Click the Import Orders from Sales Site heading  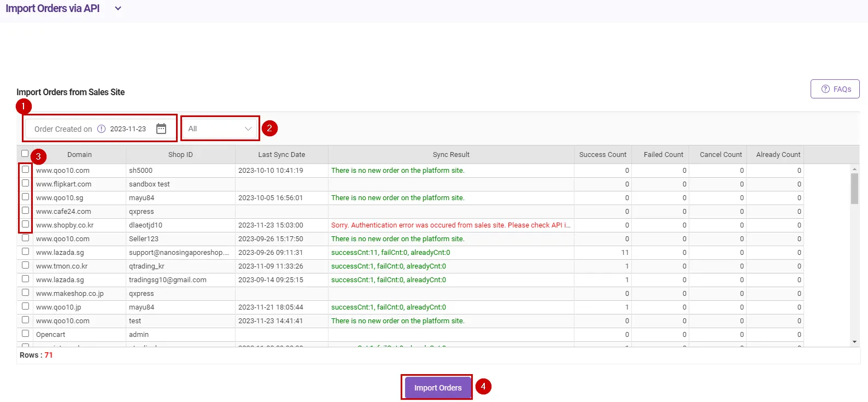pos(71,92)
